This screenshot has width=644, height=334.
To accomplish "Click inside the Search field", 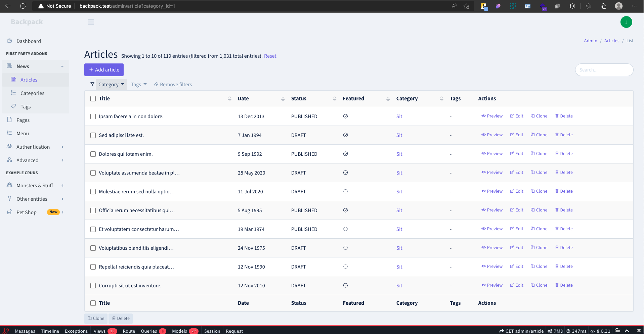I will tap(604, 69).
